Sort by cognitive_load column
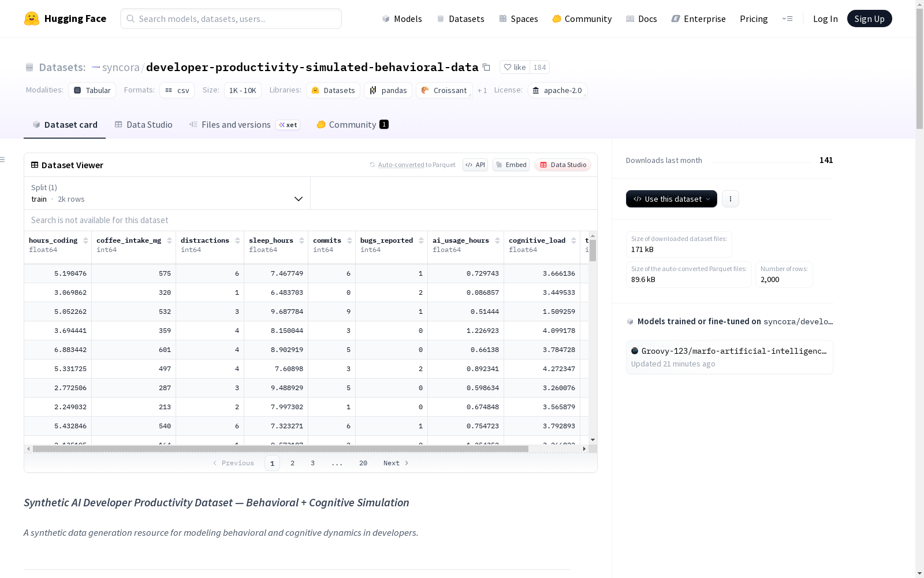 tap(573, 240)
